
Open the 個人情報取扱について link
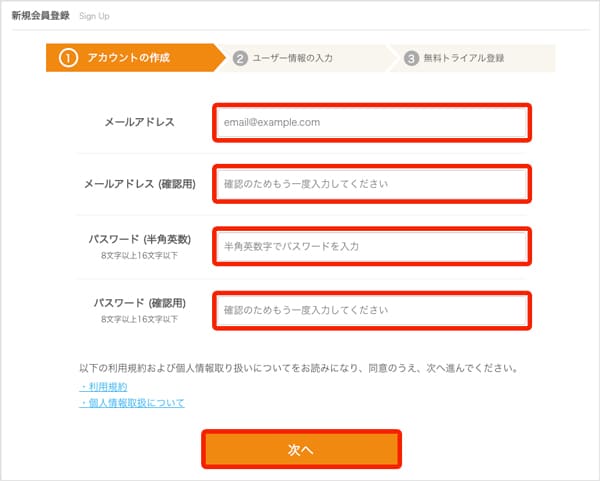pyautogui.click(x=132, y=403)
